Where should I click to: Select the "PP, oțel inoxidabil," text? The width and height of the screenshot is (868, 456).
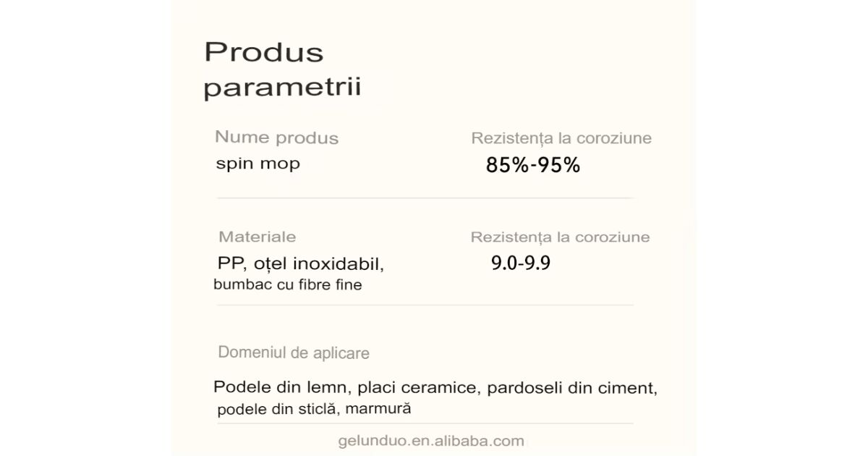300,263
